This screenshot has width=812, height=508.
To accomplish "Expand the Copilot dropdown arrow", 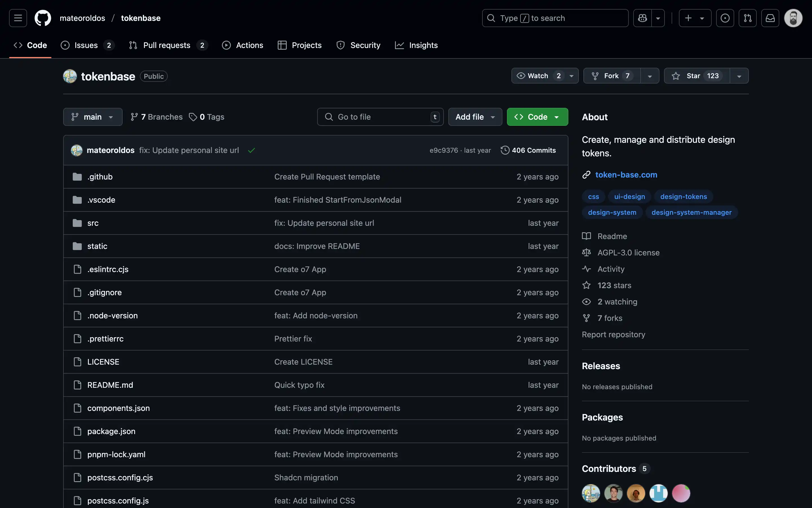I will point(658,18).
